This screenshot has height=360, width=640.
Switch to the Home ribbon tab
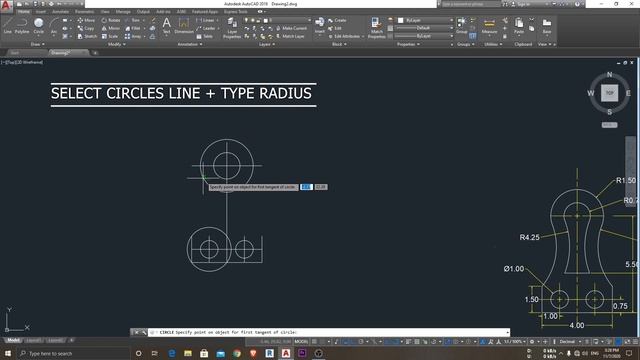click(x=23, y=11)
